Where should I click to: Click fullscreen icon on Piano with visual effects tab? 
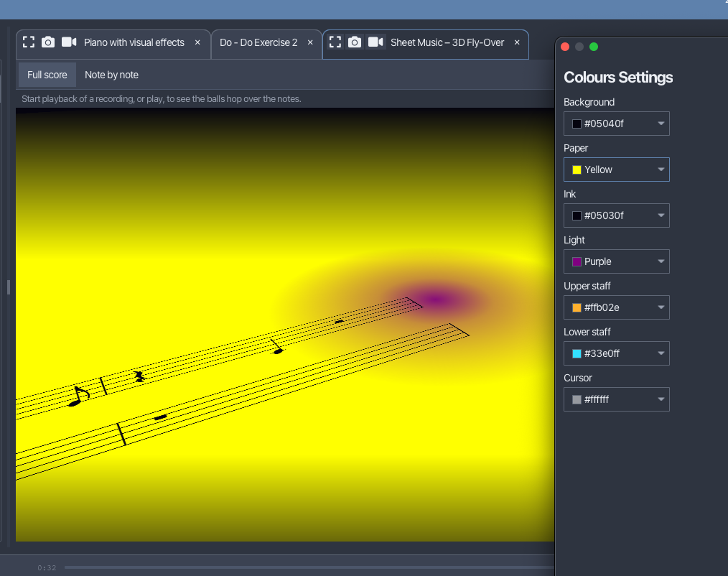(x=29, y=42)
